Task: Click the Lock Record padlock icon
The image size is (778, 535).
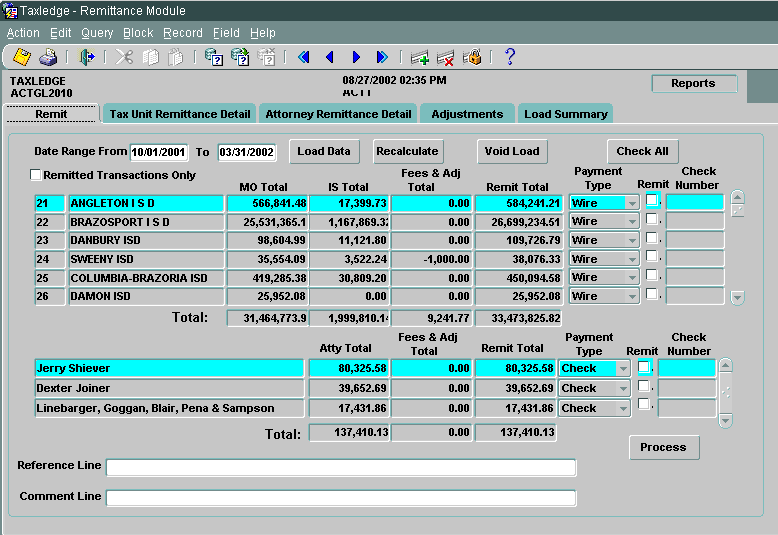Action: [x=471, y=57]
